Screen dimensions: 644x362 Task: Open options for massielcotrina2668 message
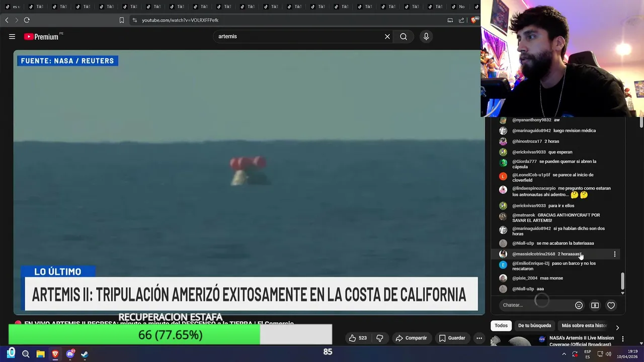(x=614, y=254)
